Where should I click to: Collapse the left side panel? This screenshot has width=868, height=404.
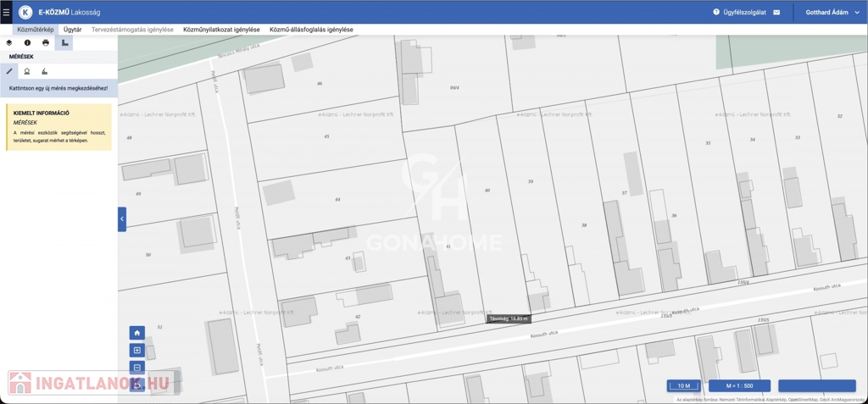(x=122, y=219)
